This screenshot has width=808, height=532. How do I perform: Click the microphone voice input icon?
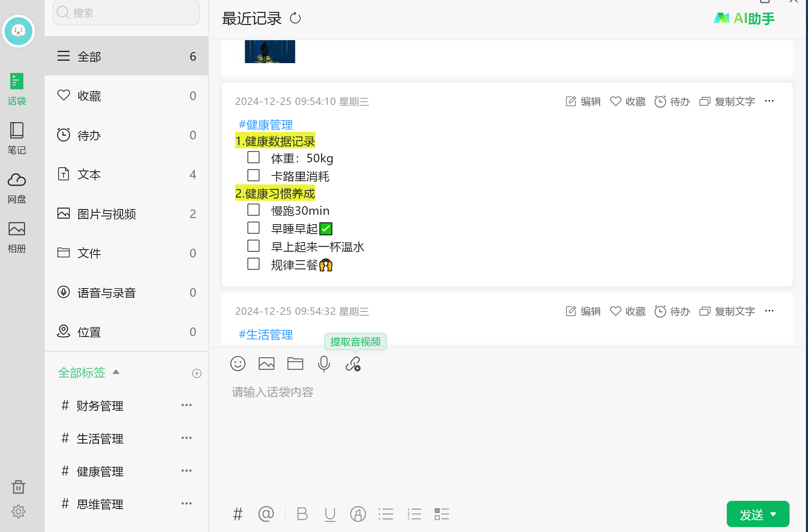tap(324, 364)
